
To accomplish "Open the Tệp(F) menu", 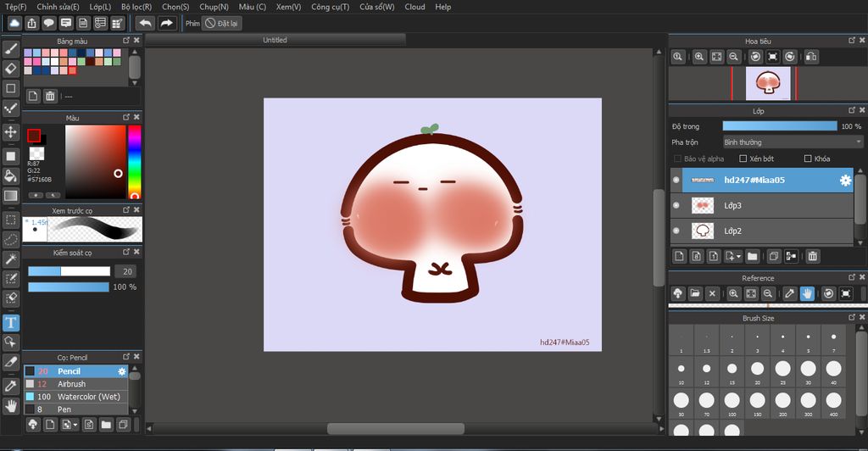I will [x=16, y=7].
